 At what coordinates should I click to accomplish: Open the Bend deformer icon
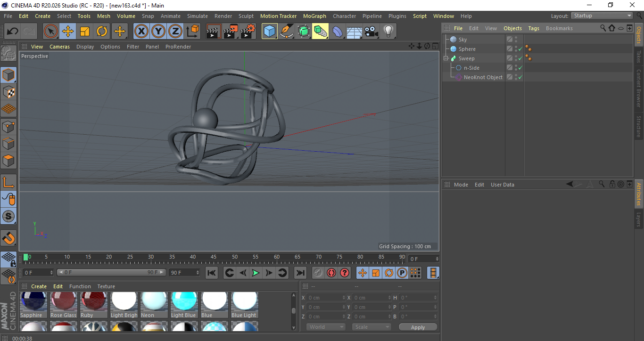point(338,32)
